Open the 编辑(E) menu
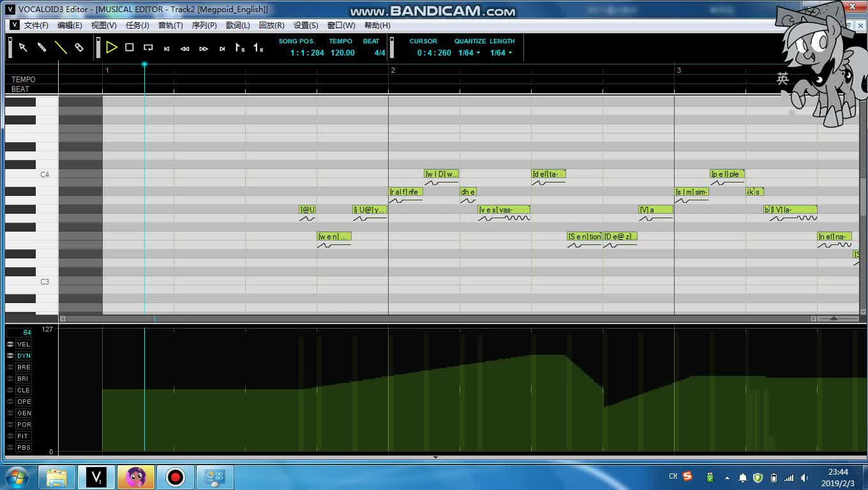The width and height of the screenshot is (868, 490). pyautogui.click(x=70, y=26)
